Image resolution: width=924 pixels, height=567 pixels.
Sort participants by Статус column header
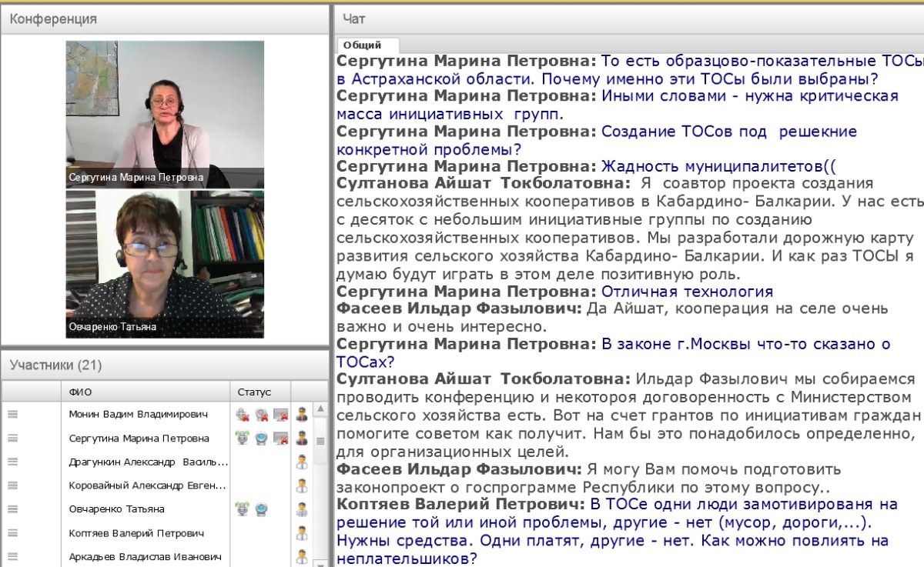click(260, 392)
